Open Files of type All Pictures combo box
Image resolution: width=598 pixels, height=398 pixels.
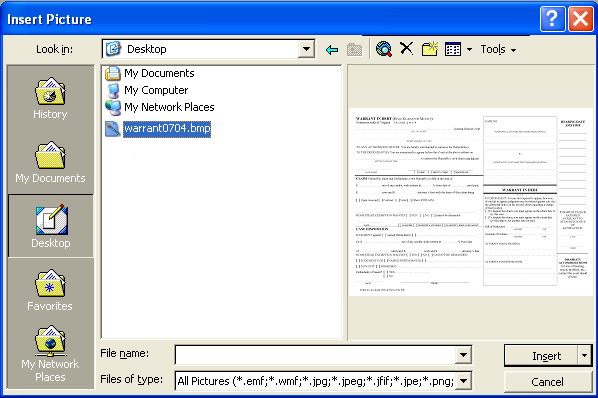[x=323, y=381]
